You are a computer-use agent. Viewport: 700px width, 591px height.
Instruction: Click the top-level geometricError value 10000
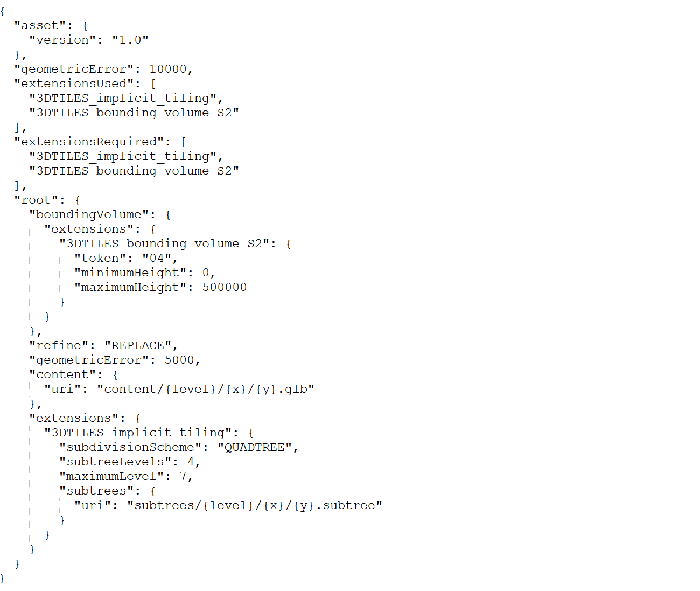pos(168,69)
